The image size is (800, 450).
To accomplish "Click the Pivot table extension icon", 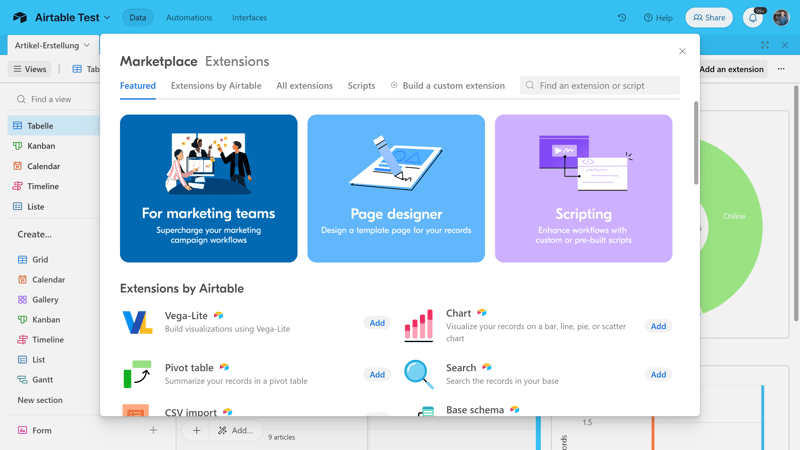I will 137,374.
